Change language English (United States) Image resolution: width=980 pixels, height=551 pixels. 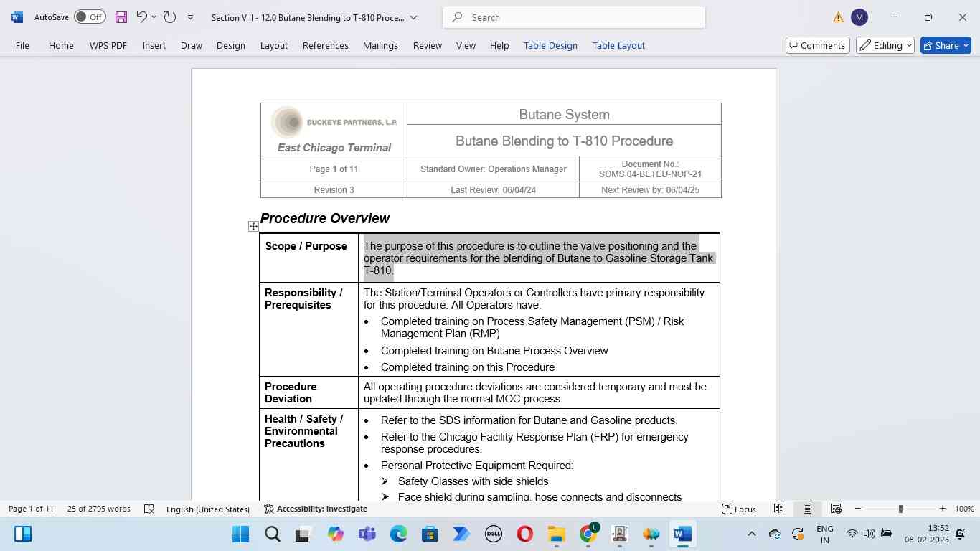coord(208,509)
